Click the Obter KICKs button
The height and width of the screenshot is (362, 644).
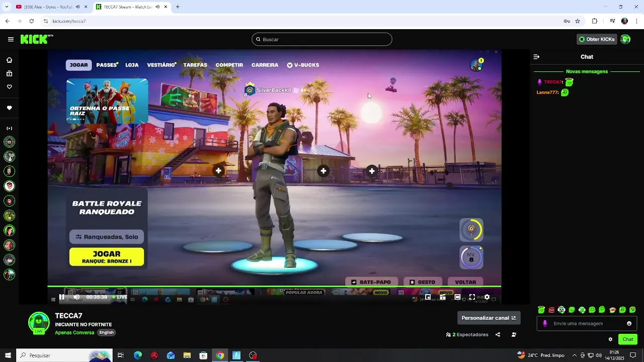point(597,39)
